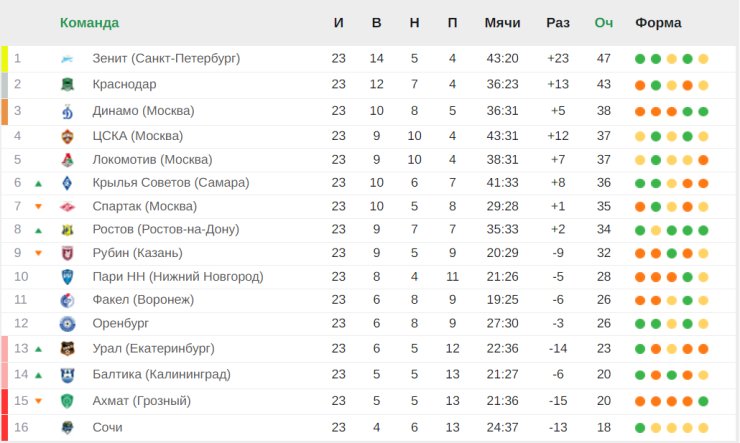
Task: Open Ростов (Ростов-на-Дону) team page
Action: pos(166,229)
